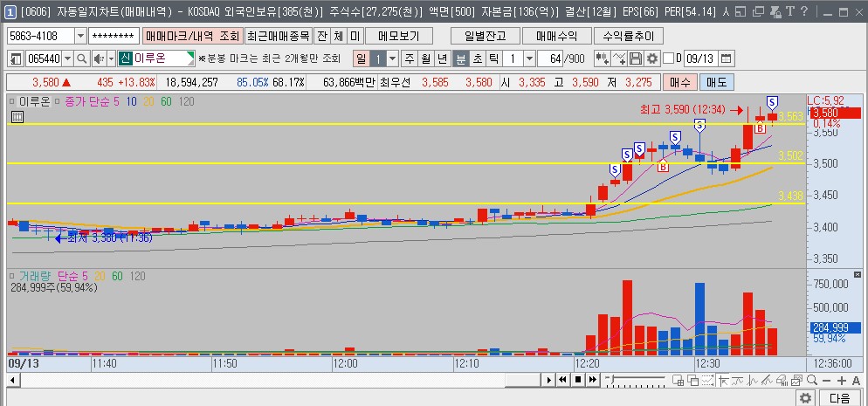Fast-forward the chart replay

tap(593, 380)
